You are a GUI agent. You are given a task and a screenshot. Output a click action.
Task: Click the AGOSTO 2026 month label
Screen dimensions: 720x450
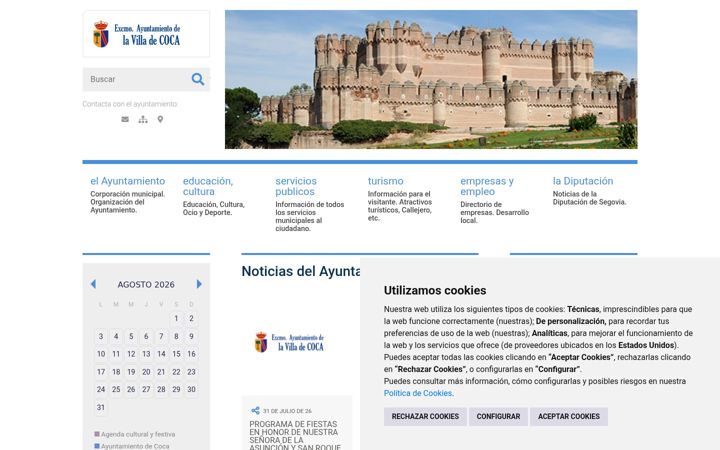[x=146, y=285]
